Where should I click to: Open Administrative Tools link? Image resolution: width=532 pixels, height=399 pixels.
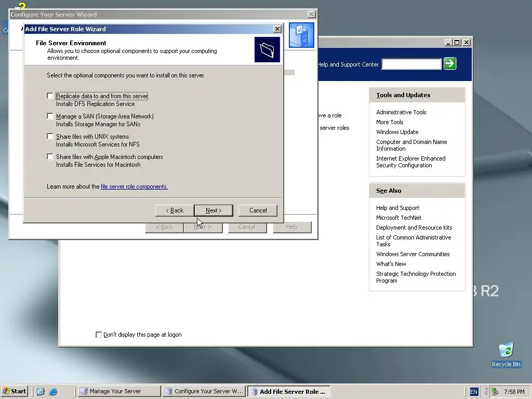(x=401, y=112)
